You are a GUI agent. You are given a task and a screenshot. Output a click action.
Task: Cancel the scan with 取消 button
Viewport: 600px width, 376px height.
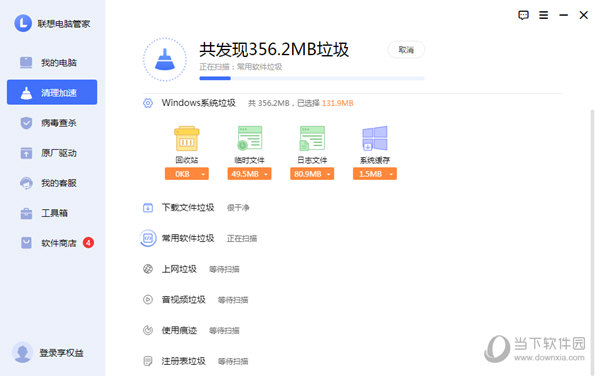tap(406, 50)
